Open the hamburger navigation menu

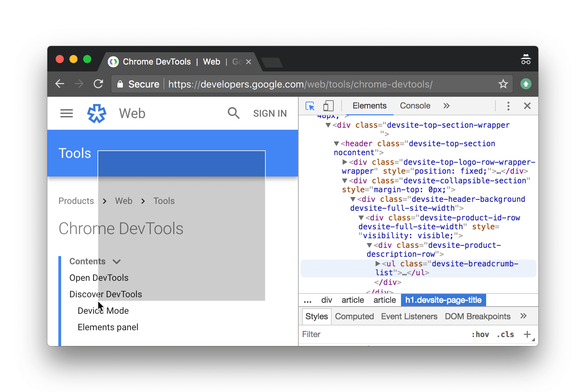(x=66, y=113)
